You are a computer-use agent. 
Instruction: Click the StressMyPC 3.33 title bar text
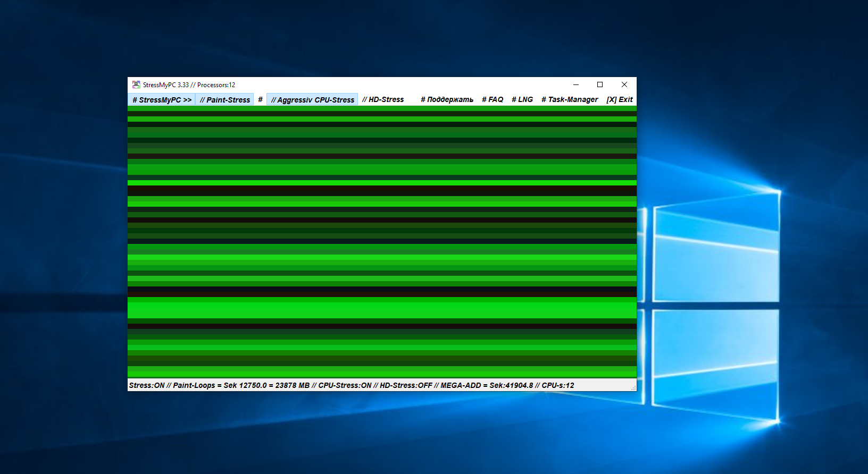click(x=166, y=85)
